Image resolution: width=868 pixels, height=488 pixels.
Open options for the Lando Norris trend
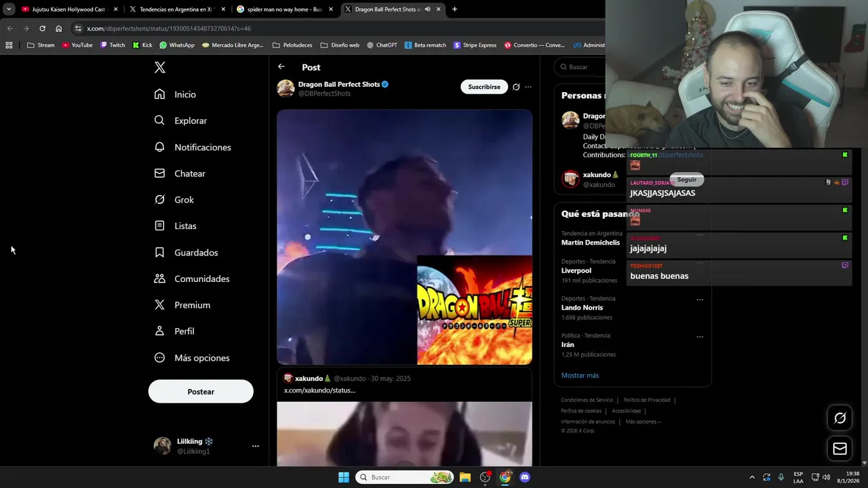(700, 299)
